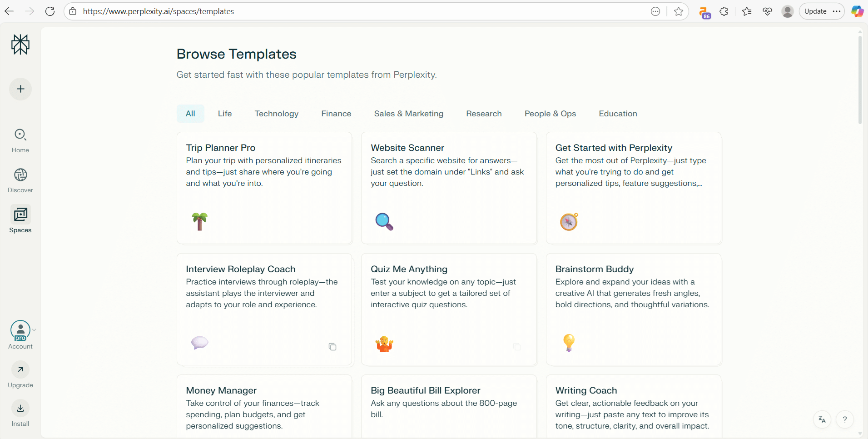Open browser settings and more menu
This screenshot has width=868, height=439.
pos(837,11)
